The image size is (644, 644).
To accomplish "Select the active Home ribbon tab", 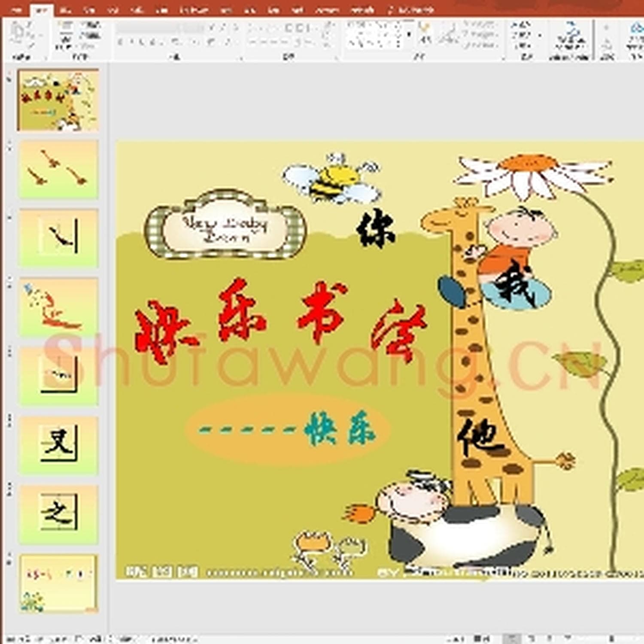I will tap(41, 9).
